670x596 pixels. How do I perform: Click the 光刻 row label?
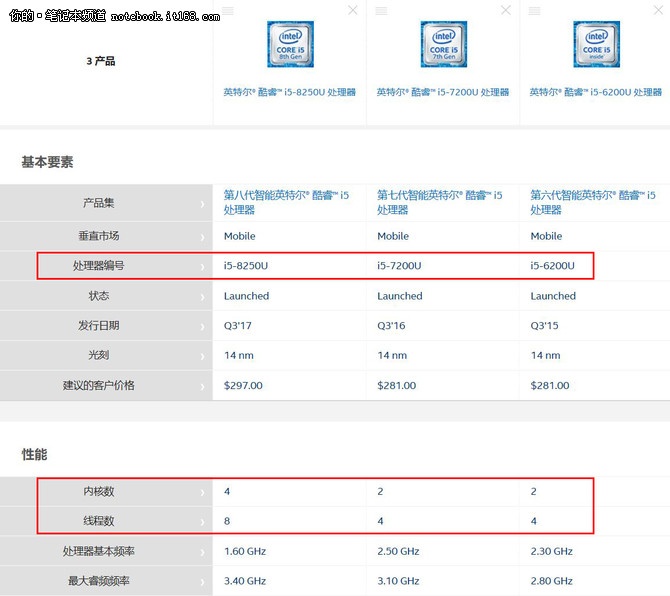click(x=99, y=355)
